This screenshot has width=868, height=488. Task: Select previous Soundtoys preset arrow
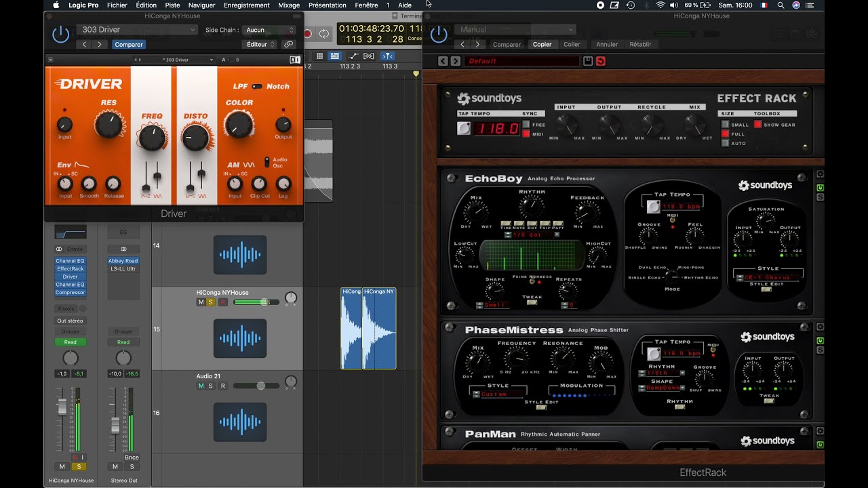[442, 61]
